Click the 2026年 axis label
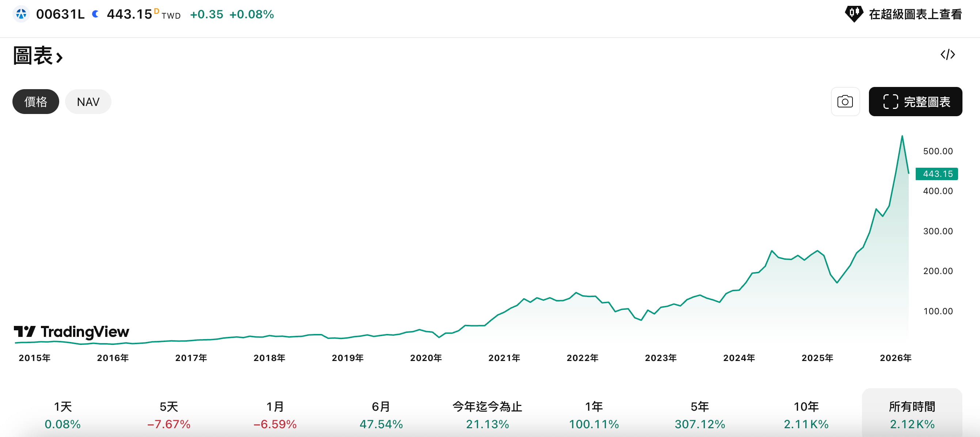 (x=896, y=358)
